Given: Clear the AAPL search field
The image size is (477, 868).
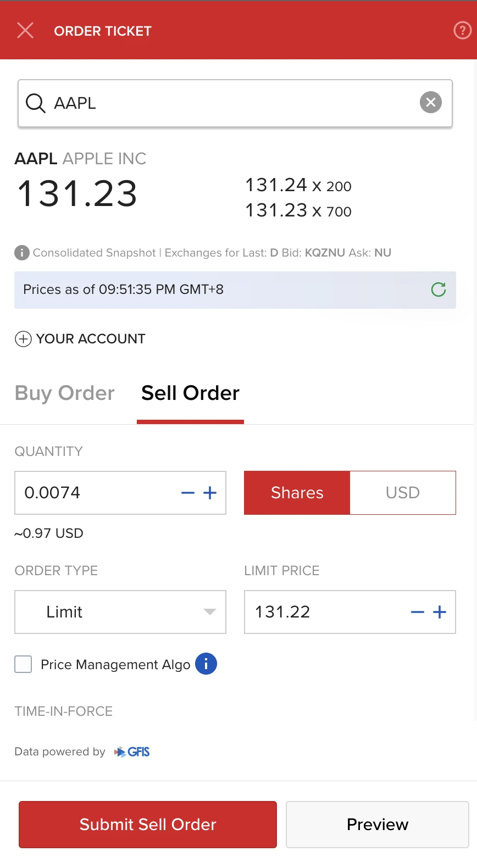Looking at the screenshot, I should point(431,102).
